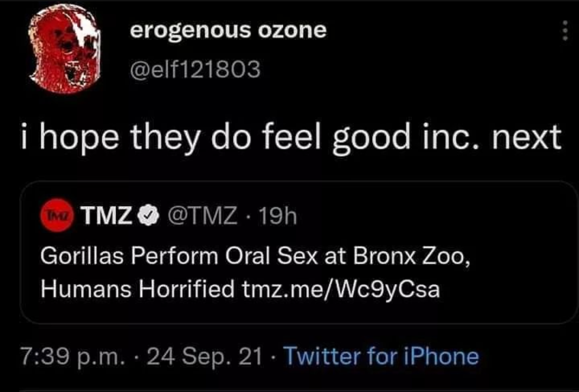
Task: Open the @elf121803 handle
Action: (x=195, y=69)
